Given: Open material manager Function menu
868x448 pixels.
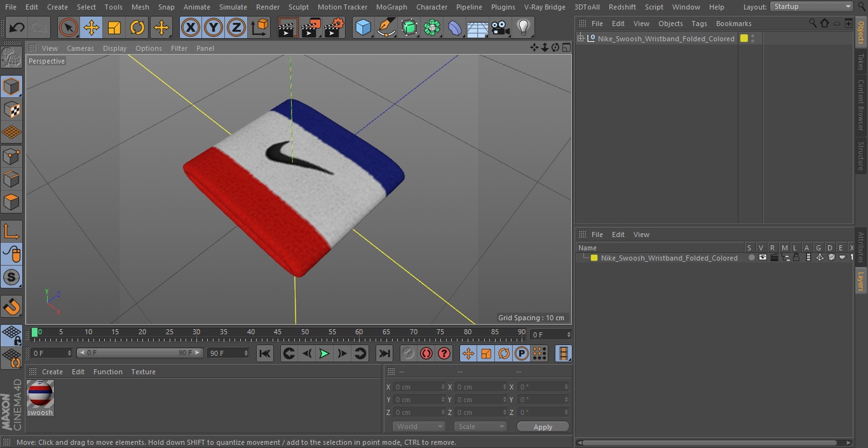Looking at the screenshot, I should click(x=107, y=372).
